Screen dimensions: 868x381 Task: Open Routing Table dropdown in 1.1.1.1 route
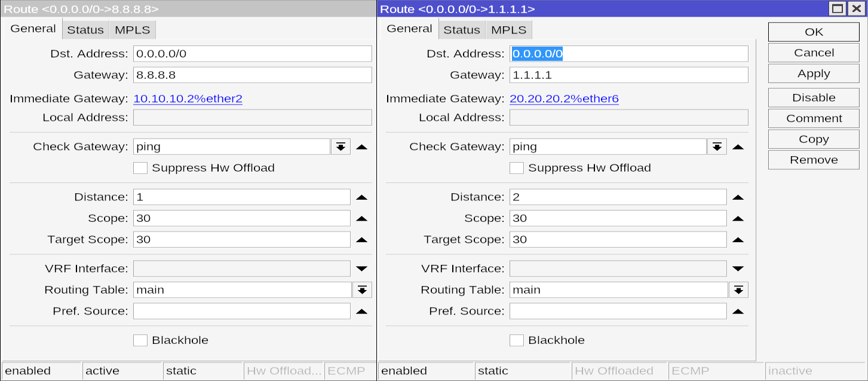(738, 290)
